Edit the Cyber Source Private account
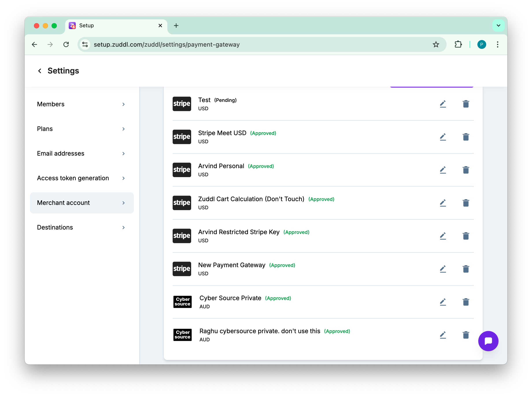Screen dimensions: 532x397 (443, 302)
